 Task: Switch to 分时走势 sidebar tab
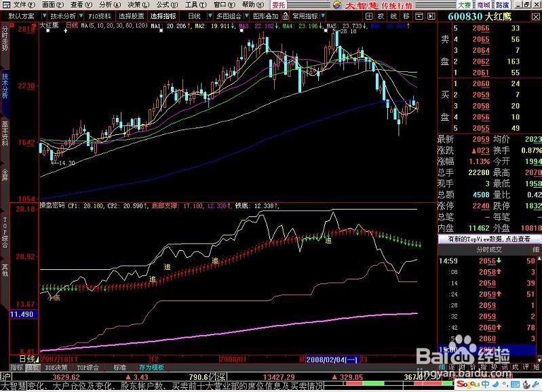[5, 39]
